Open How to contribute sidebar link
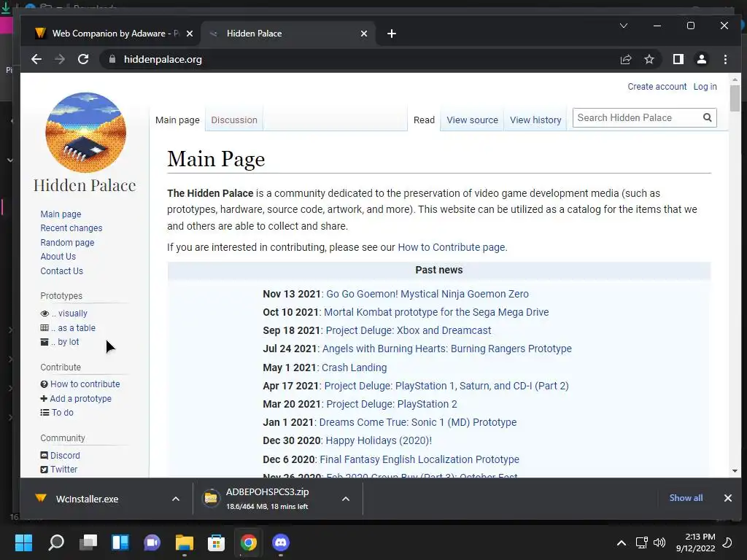Screen dimensions: 747x560 85,384
